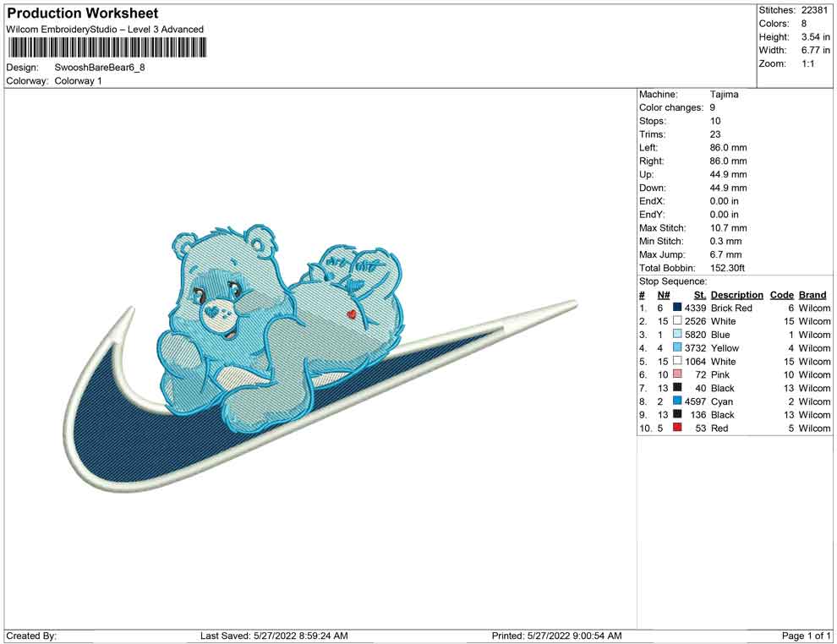Click the Brick Red color swatch

pos(677,308)
